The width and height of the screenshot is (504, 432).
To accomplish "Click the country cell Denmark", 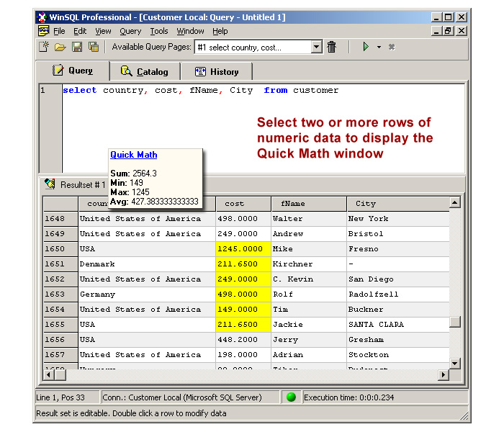I will pyautogui.click(x=147, y=264).
